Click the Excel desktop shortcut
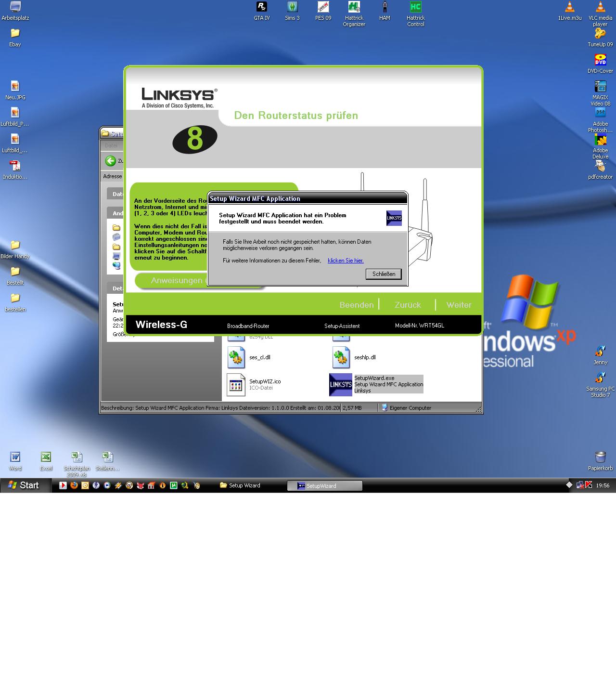The image size is (616, 680). tap(46, 461)
